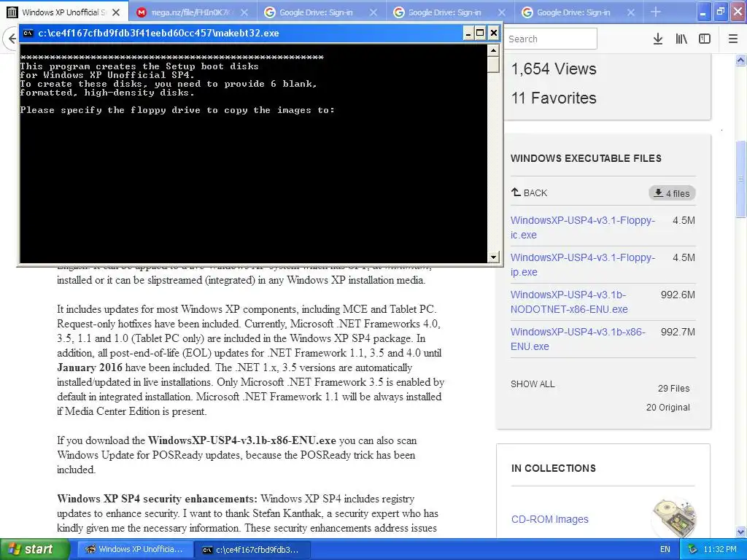Activate Windows XP Unofficia... taskbar button

pos(135,549)
